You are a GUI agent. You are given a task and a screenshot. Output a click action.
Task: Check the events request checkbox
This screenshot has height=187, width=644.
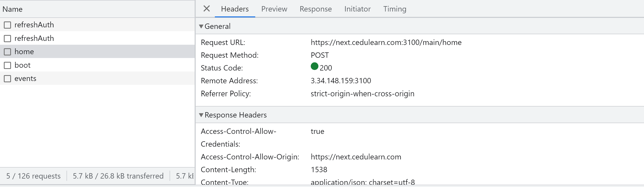pyautogui.click(x=7, y=79)
